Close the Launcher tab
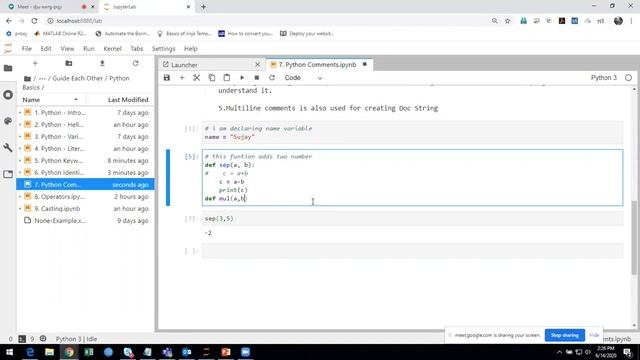640x360 pixels. (257, 65)
